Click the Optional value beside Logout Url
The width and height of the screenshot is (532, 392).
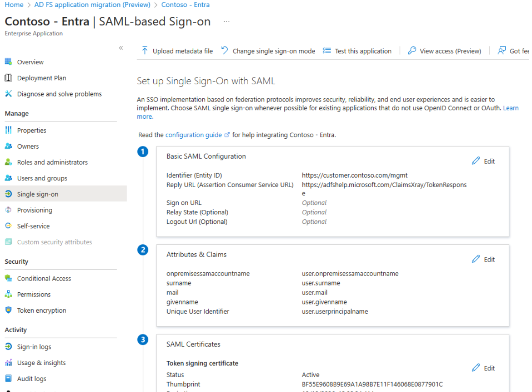[314, 222]
